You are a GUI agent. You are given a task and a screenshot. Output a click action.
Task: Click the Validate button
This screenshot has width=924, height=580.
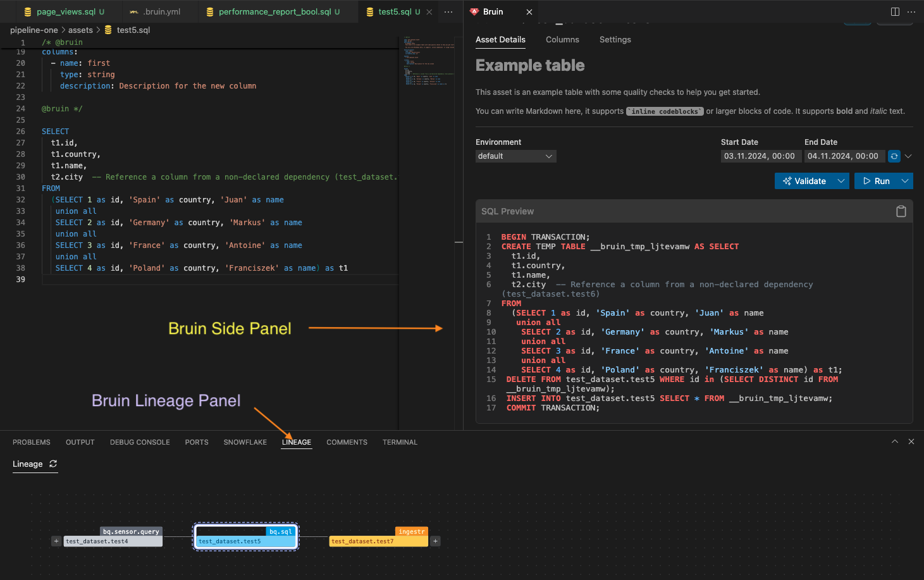click(804, 181)
